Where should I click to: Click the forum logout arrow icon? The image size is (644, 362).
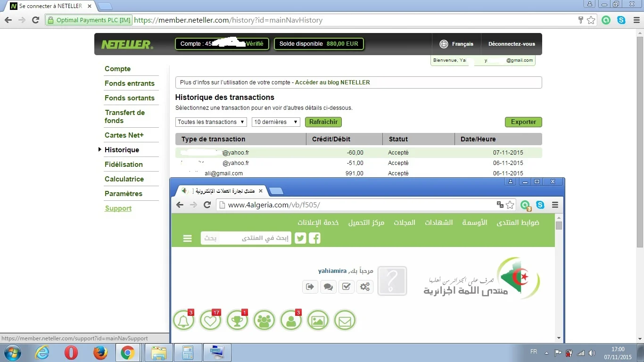click(310, 287)
